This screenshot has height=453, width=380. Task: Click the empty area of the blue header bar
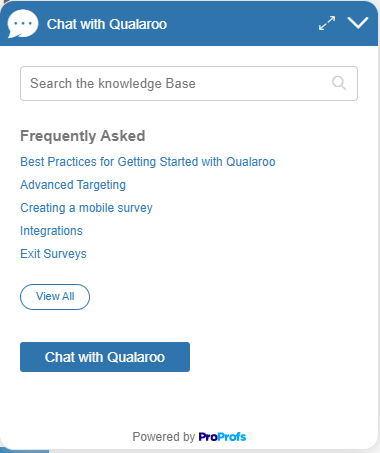[242, 23]
